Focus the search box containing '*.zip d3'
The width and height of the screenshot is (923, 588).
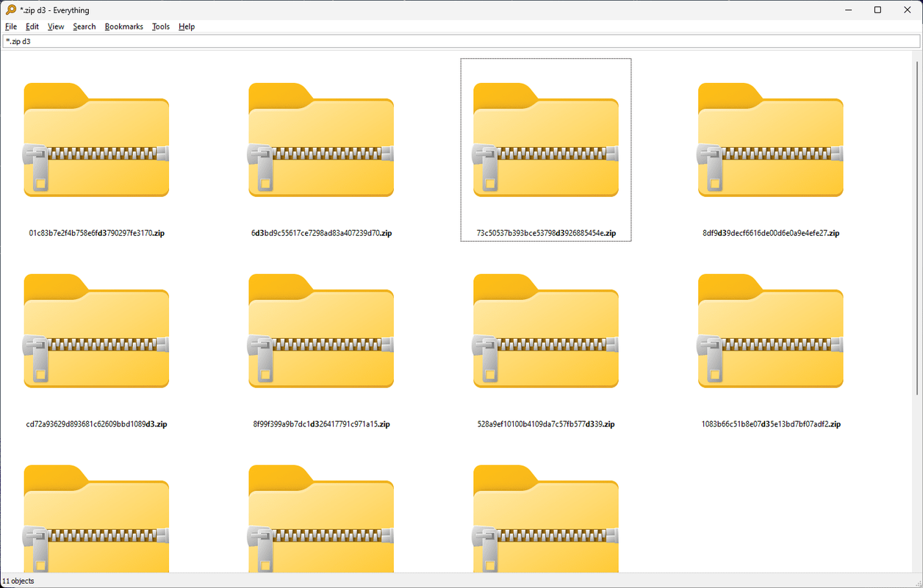click(461, 42)
